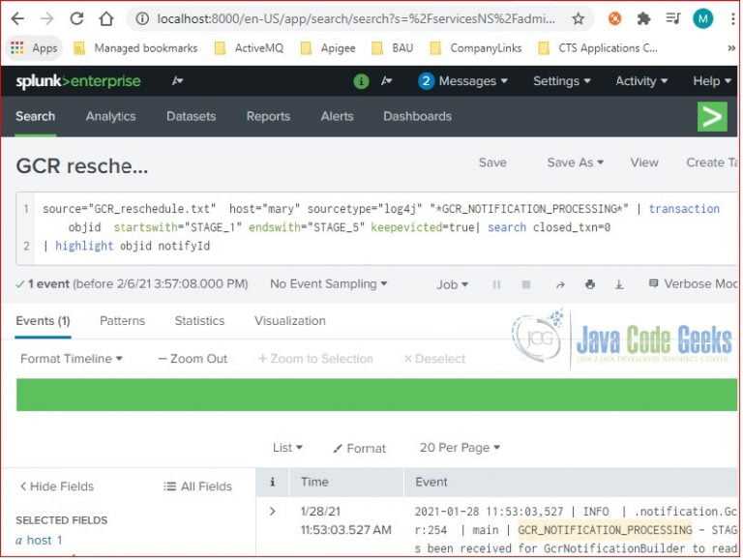Open the List view dropdown
Screen dimensions: 743x560
click(287, 448)
